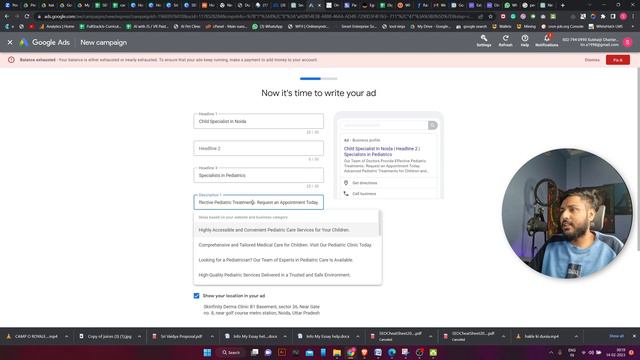This screenshot has width=640, height=360.
Task: Reload the page with the browser reload icon
Action: pos(27,16)
